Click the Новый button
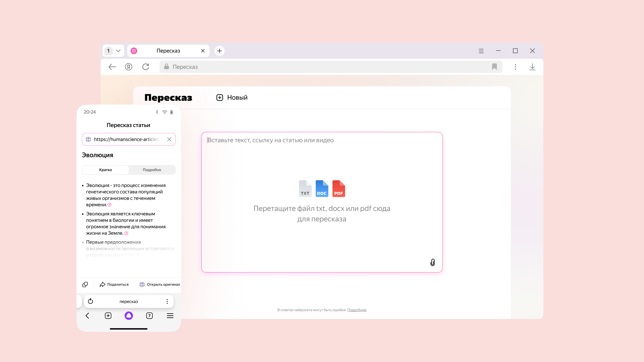The image size is (644, 362). point(232,97)
